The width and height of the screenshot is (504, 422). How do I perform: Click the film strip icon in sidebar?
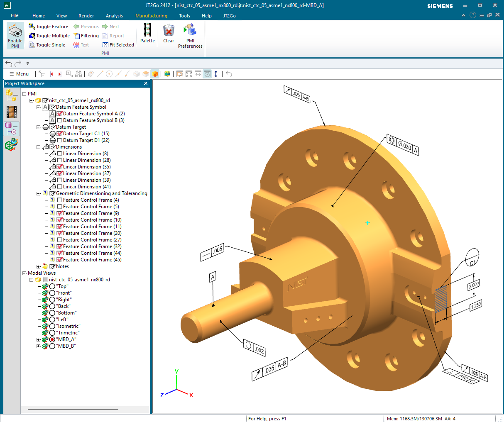pos(12,112)
